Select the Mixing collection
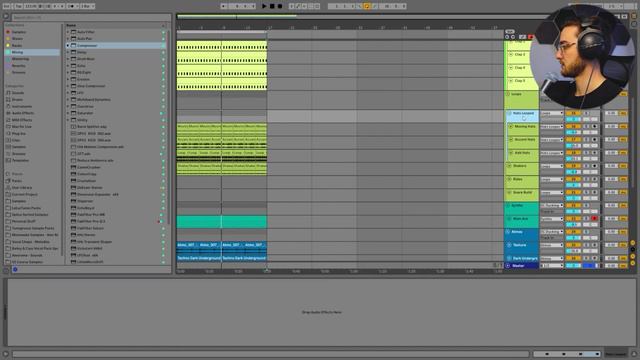Viewport: 640px width, 360px height. coord(33,52)
